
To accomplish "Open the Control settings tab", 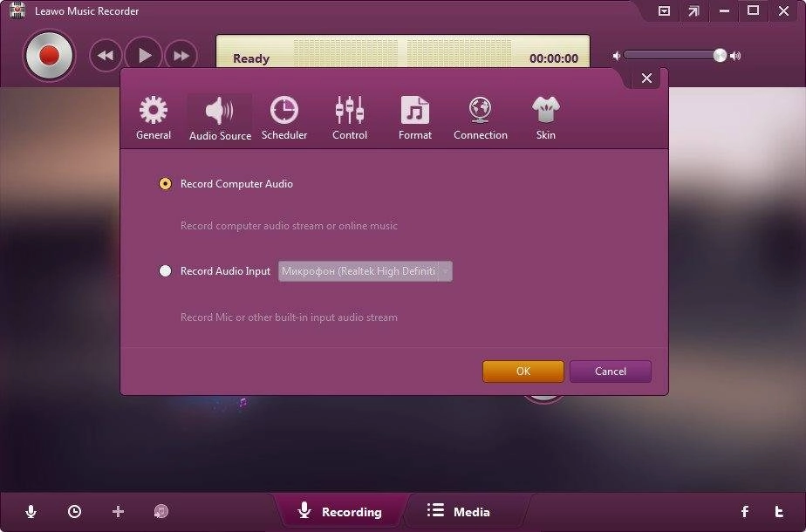I will click(x=350, y=119).
